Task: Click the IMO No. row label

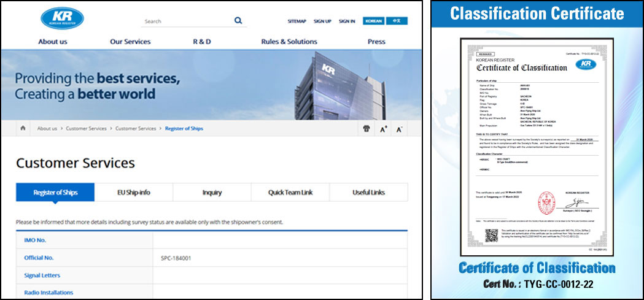Action: [36, 240]
